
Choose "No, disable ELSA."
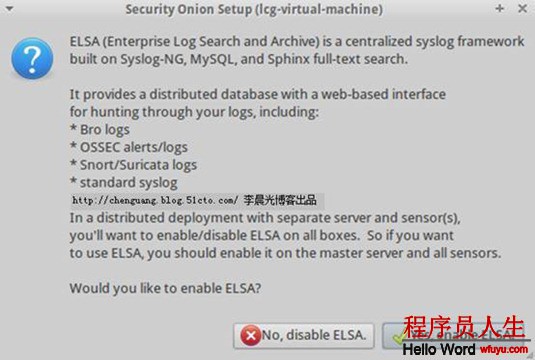(304, 336)
